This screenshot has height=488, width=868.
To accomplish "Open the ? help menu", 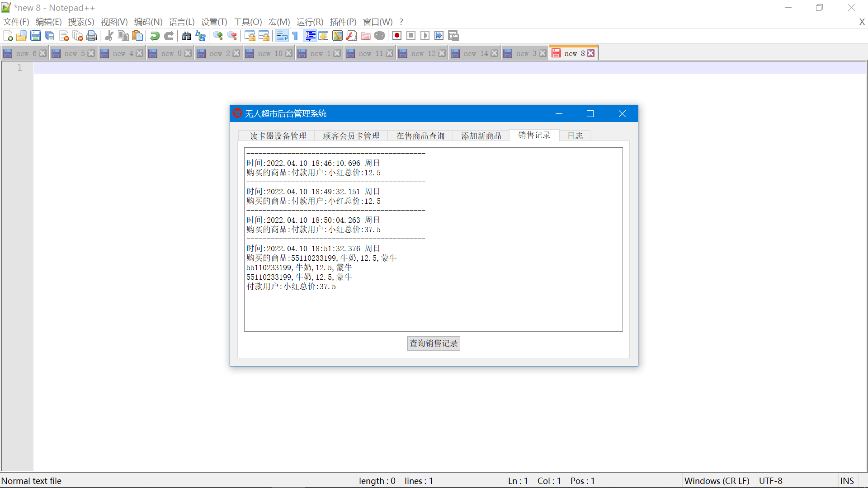I will point(401,22).
